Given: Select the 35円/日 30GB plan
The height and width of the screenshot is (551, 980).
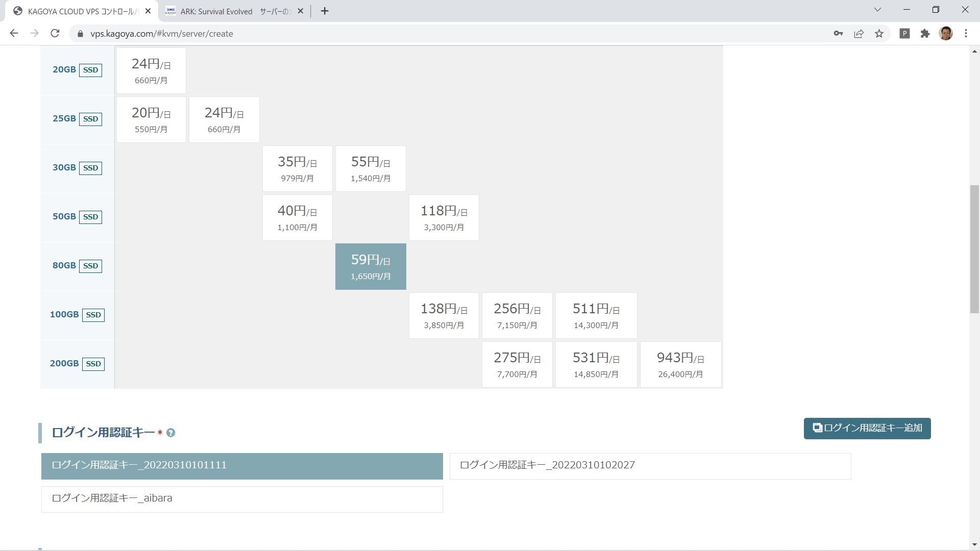Looking at the screenshot, I should tap(297, 169).
